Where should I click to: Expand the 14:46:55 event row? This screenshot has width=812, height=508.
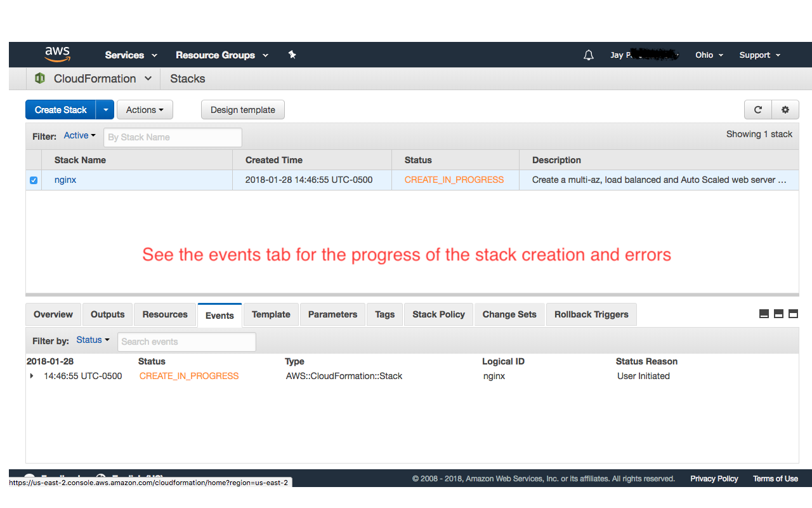point(32,376)
